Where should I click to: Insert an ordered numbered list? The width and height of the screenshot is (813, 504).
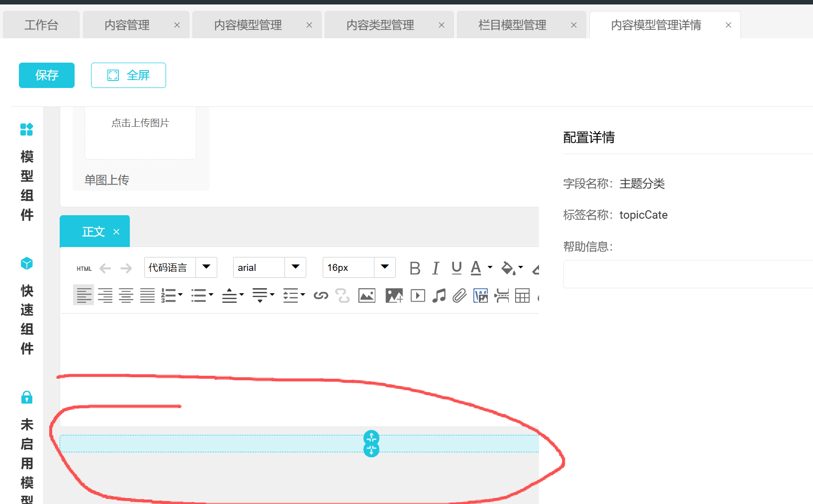click(x=169, y=296)
